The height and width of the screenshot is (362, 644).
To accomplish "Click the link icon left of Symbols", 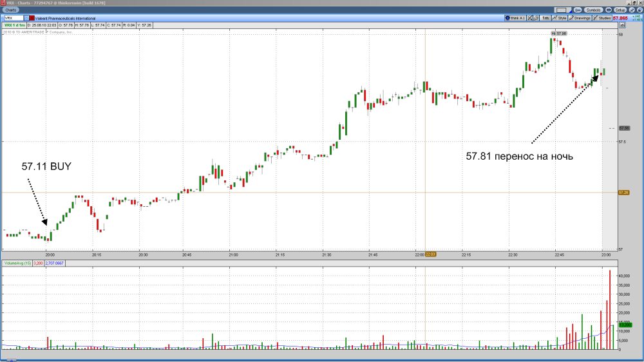I will [578, 10].
